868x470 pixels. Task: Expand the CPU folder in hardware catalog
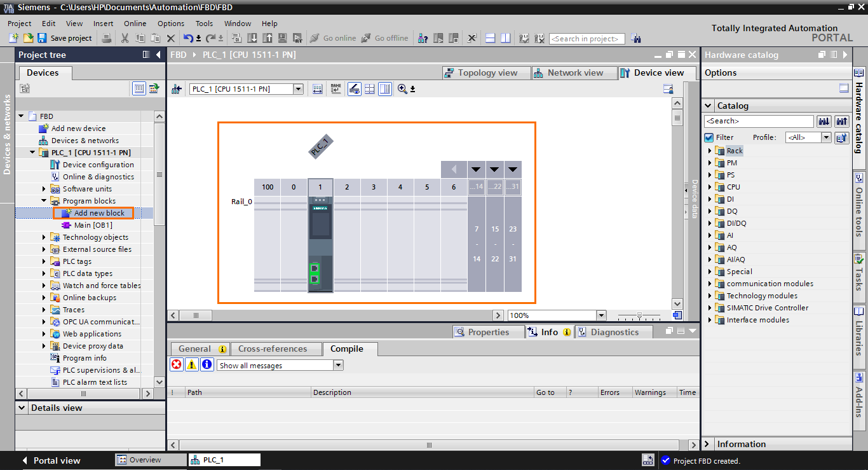pyautogui.click(x=710, y=187)
